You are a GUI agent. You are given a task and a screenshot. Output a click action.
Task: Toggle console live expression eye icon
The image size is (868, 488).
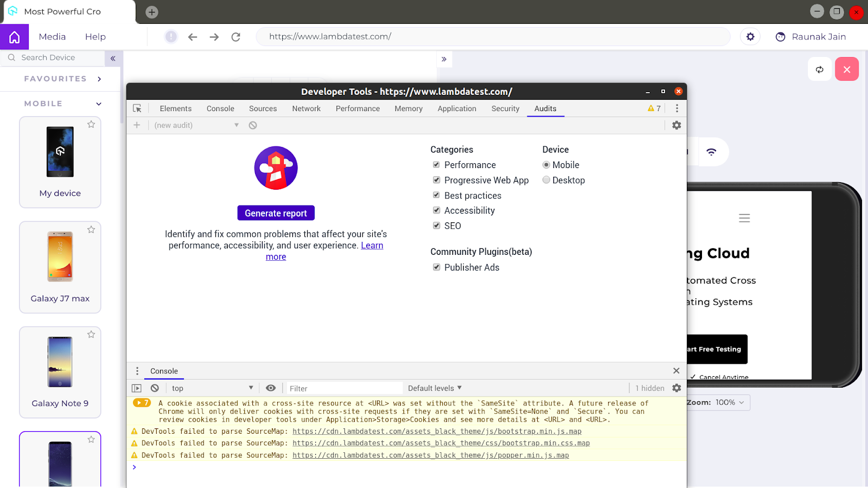coord(271,388)
